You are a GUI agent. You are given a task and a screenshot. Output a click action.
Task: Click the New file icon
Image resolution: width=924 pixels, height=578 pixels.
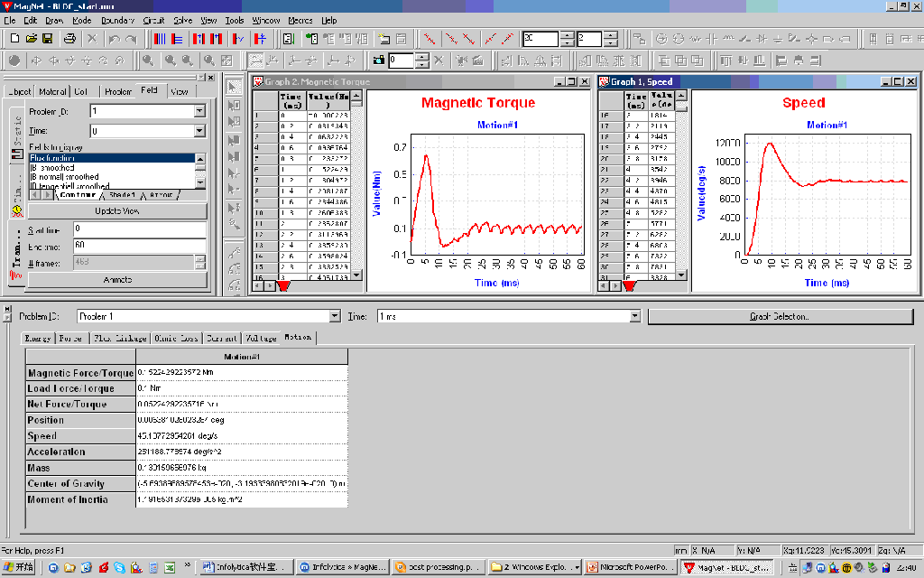(x=15, y=39)
